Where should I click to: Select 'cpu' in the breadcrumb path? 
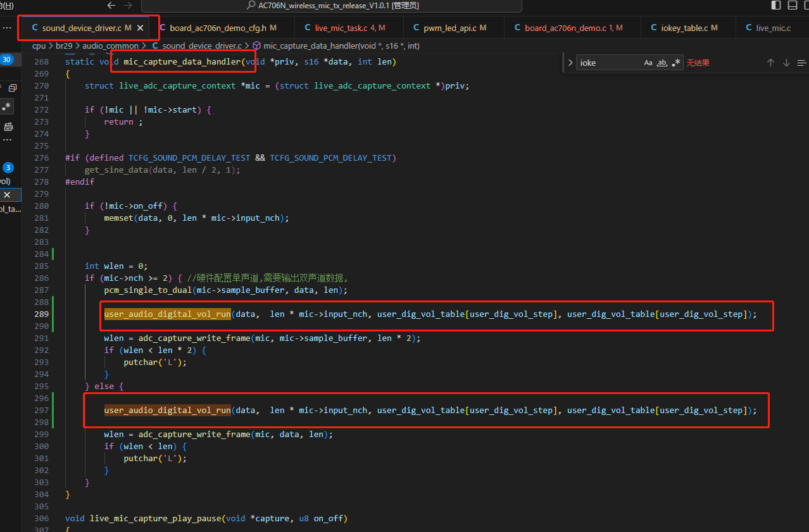[39, 46]
